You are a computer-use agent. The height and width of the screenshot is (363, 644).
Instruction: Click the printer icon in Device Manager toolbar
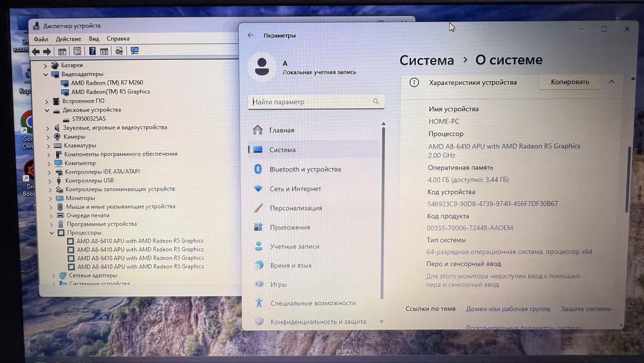119,50
